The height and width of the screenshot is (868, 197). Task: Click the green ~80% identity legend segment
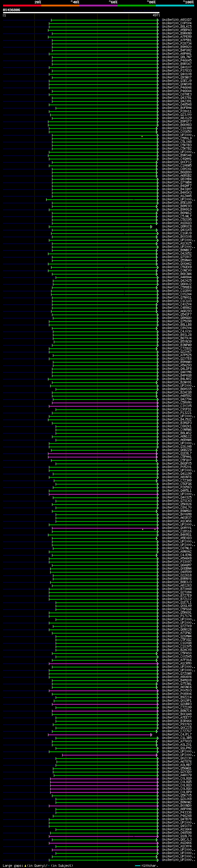tap(137, 6)
